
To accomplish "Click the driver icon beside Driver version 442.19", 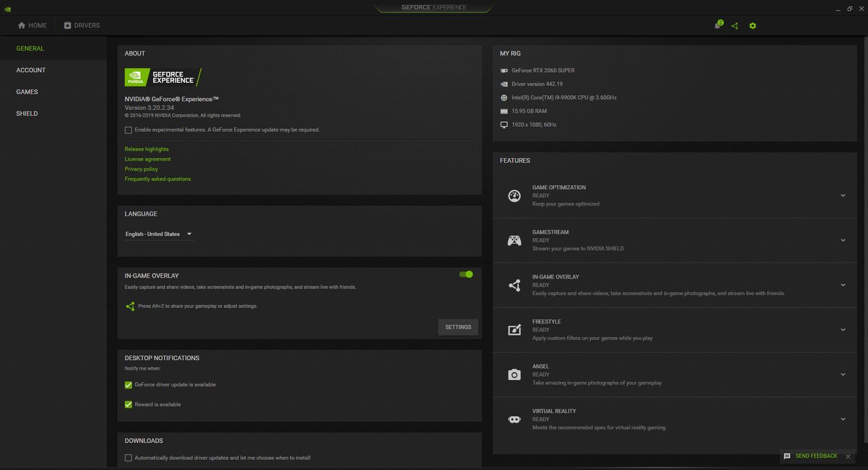I will pos(504,84).
